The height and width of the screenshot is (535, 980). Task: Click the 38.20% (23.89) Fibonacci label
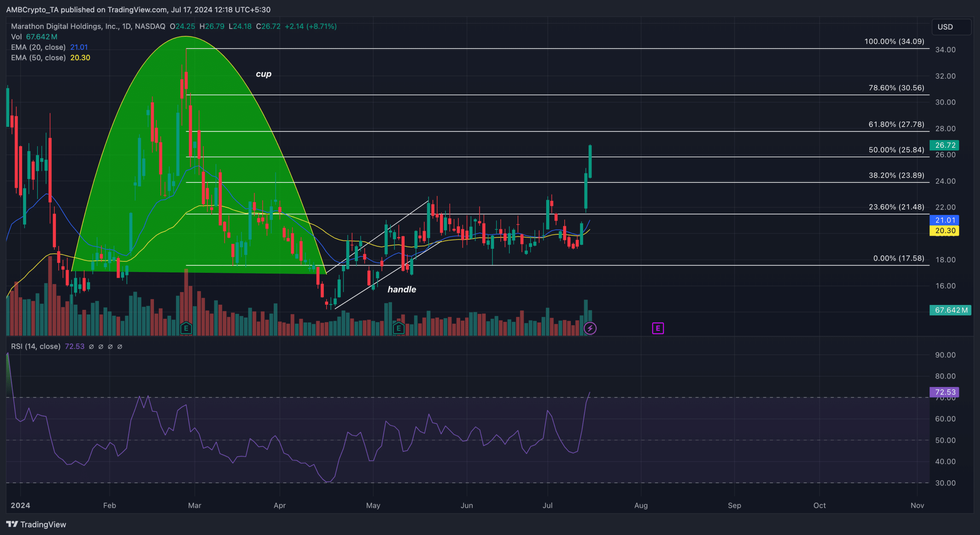point(897,175)
